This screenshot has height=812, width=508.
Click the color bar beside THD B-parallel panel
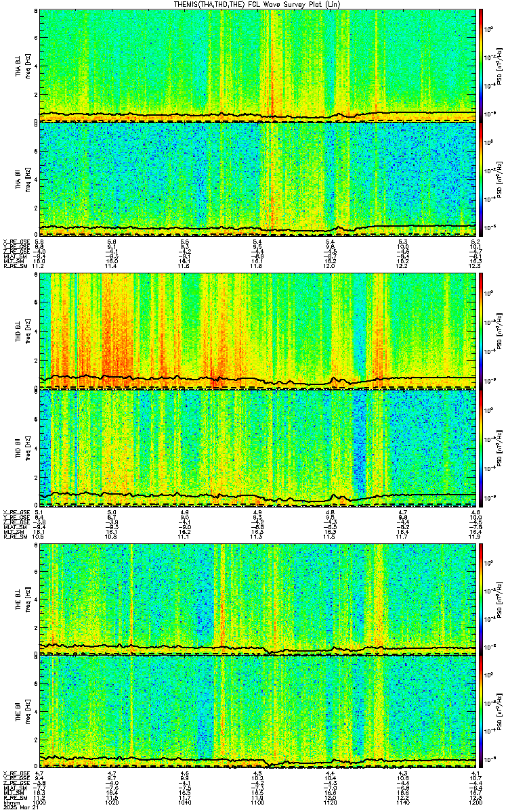(x=482, y=447)
